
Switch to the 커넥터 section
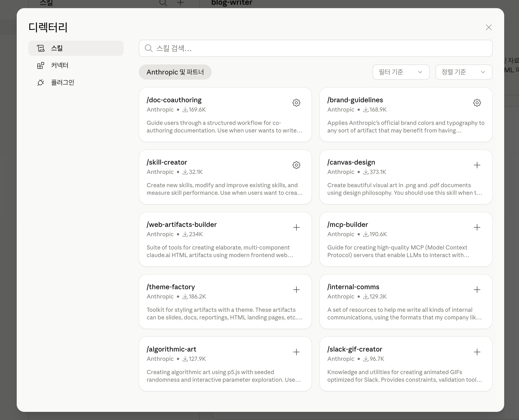tap(60, 65)
